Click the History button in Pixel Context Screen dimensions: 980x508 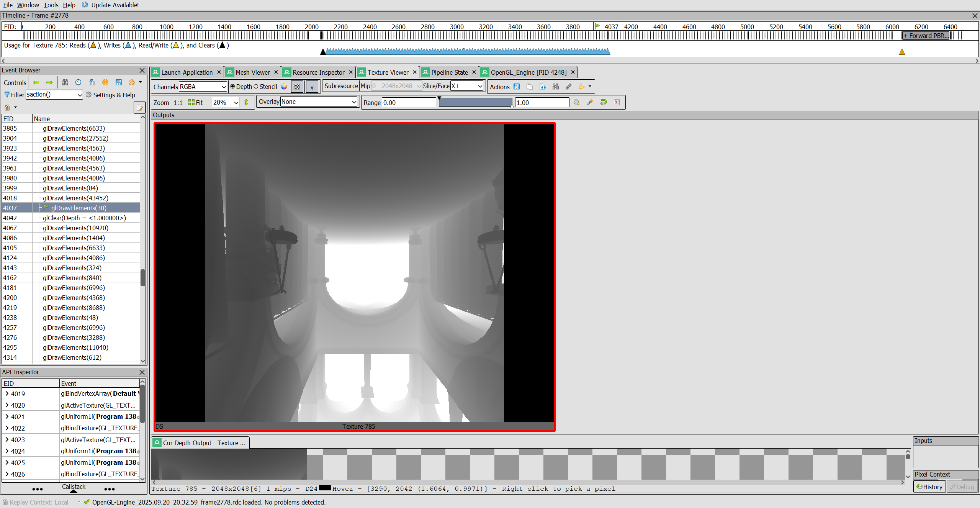click(929, 487)
